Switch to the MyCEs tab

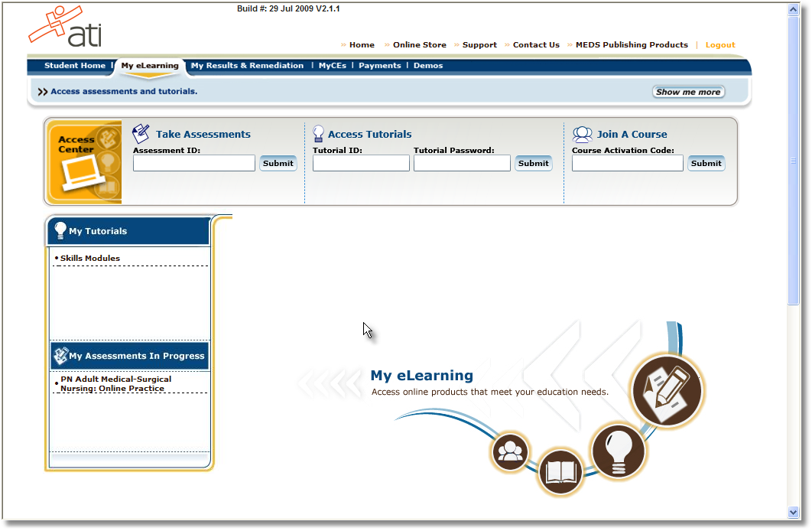333,65
